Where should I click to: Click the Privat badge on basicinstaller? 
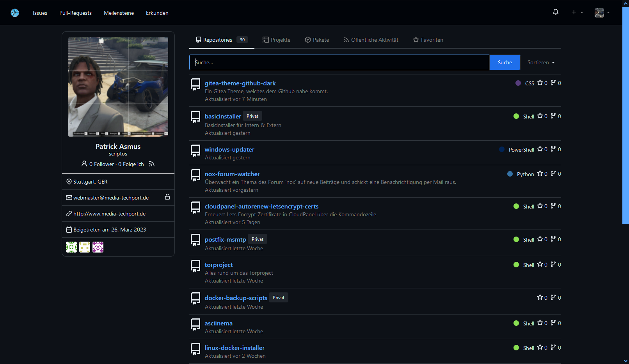coord(252,116)
